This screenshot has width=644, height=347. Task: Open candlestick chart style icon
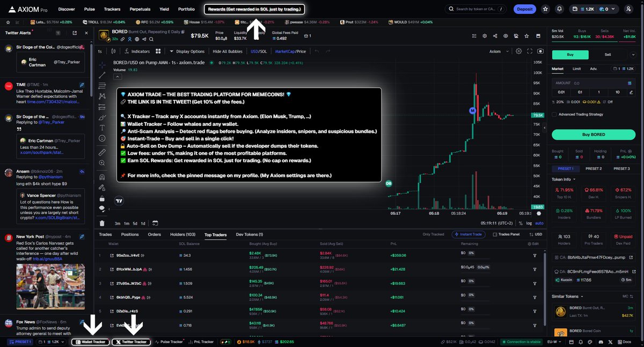point(114,52)
